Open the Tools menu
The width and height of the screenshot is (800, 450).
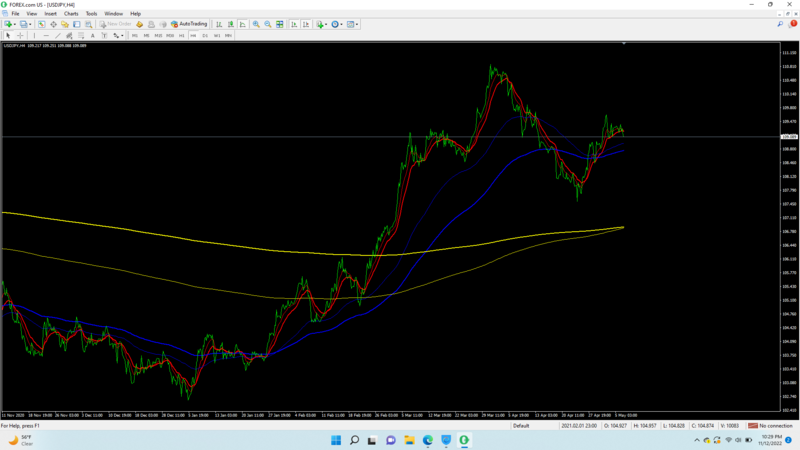click(x=91, y=14)
